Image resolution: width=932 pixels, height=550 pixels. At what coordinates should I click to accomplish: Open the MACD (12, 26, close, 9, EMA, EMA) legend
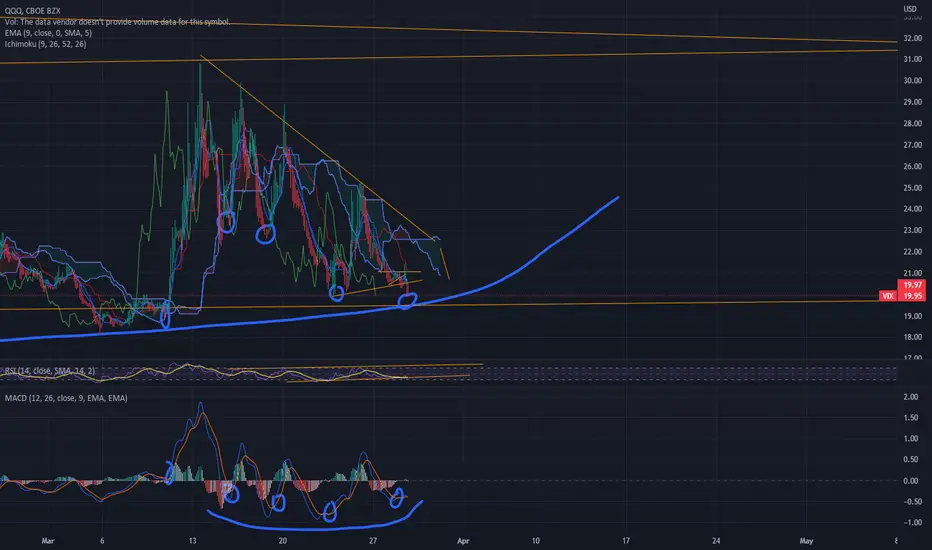66,398
